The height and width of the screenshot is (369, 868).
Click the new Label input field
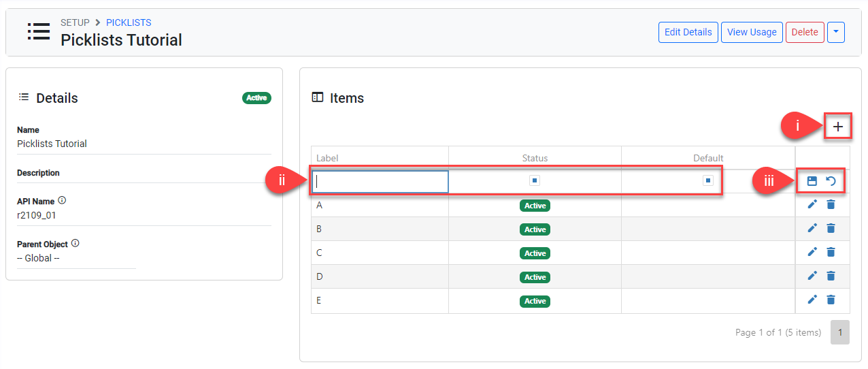[380, 182]
